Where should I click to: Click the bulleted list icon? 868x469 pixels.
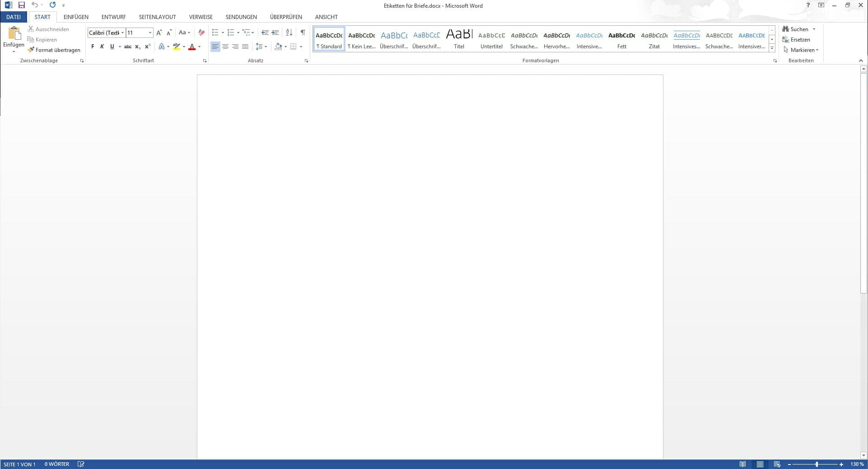pos(215,33)
